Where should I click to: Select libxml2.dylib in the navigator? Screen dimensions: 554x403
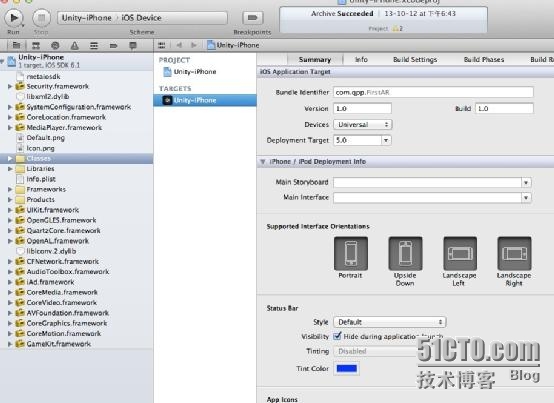point(48,96)
